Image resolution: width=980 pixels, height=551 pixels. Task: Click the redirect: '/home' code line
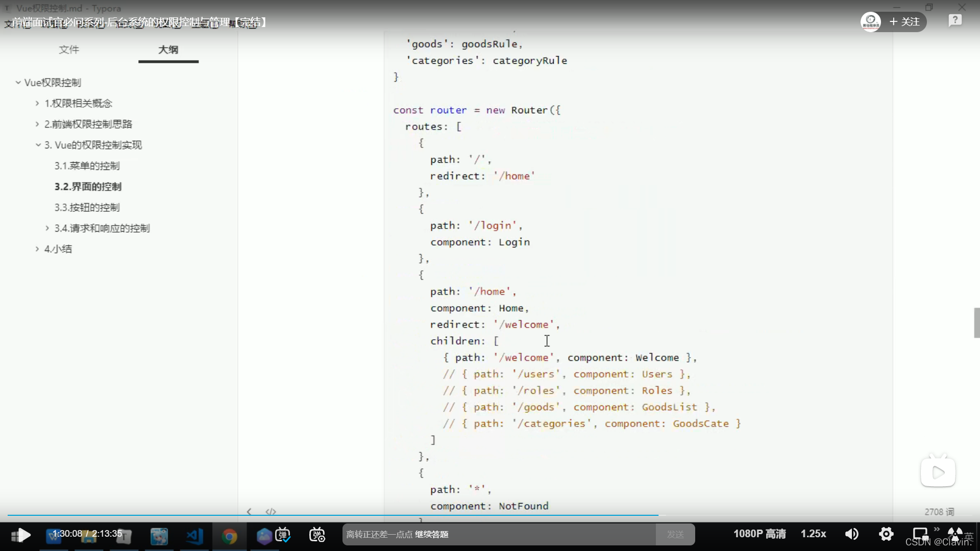coord(482,176)
